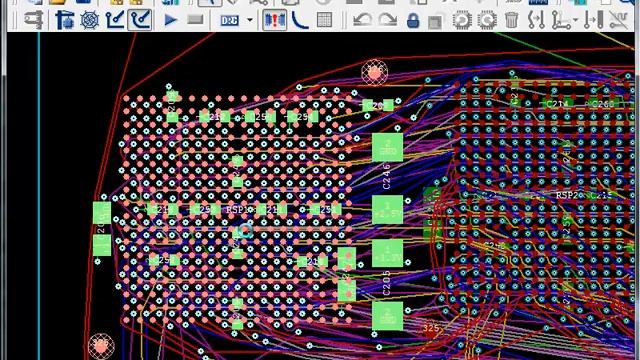Click the trace-to-bar conversion icon
Viewport: 640px width, 360px height.
pyautogui.click(x=593, y=20)
